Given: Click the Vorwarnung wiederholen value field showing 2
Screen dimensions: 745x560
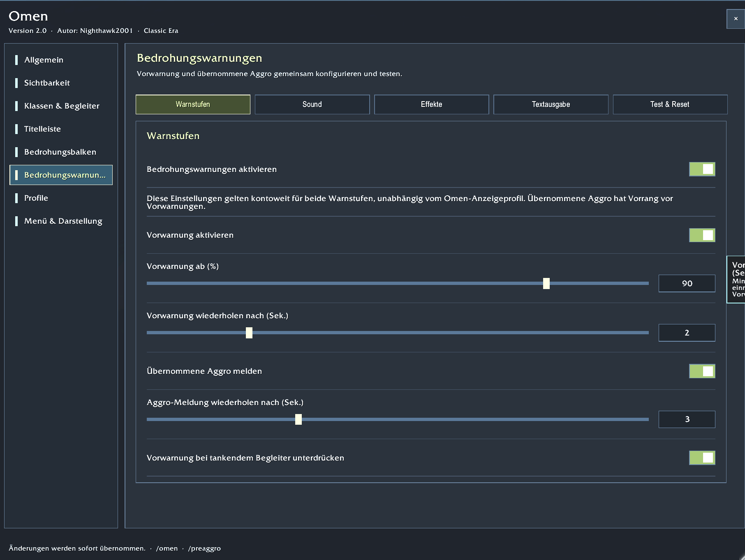Looking at the screenshot, I should 687,333.
